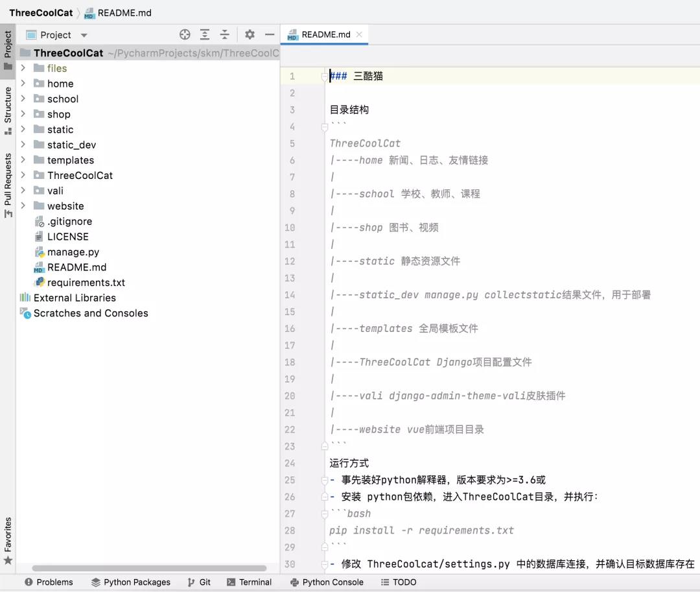Viewport: 700px width, 592px height.
Task: Expand the website folder
Action: pyautogui.click(x=23, y=206)
